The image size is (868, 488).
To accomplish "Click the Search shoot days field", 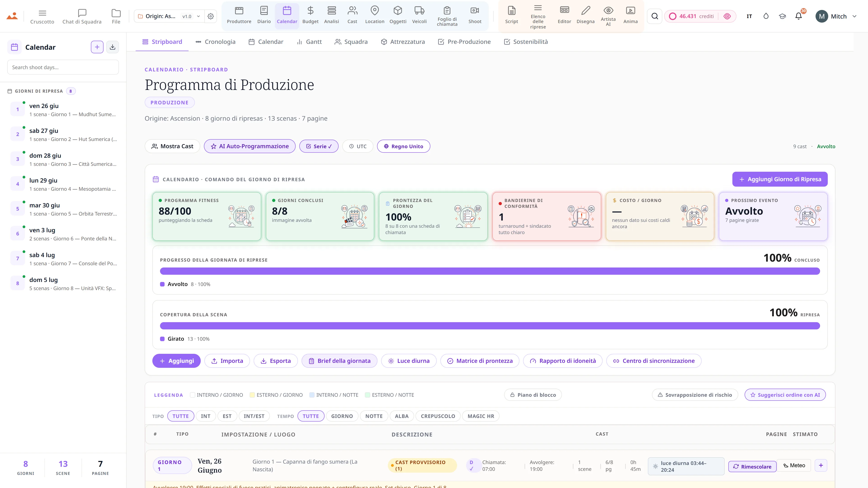I will [x=63, y=67].
